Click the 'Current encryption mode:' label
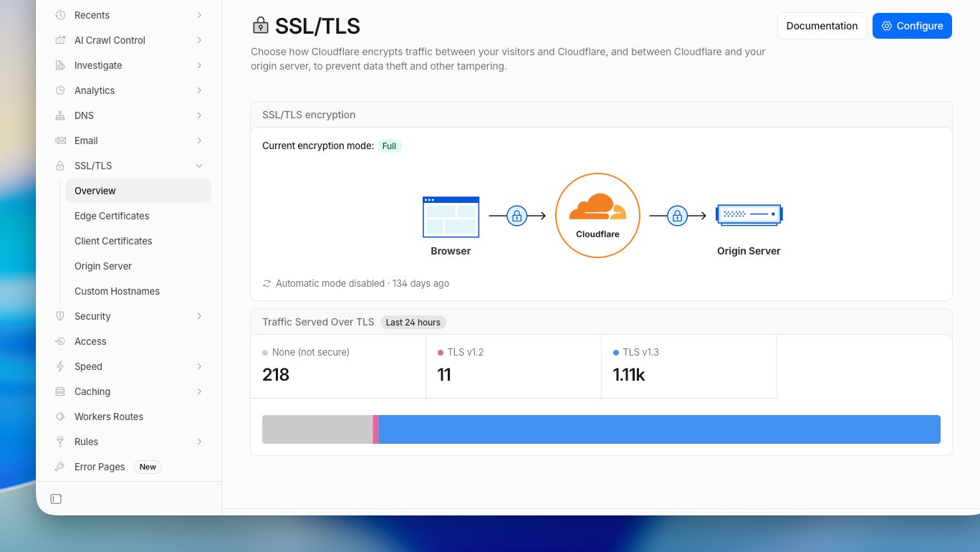The image size is (980, 552). click(x=318, y=146)
